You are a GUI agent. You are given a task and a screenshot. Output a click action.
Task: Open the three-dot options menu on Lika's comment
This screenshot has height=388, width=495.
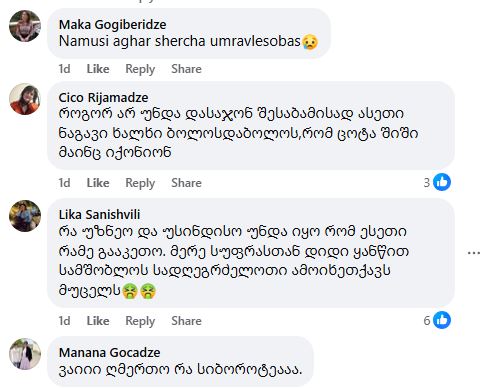tap(474, 253)
